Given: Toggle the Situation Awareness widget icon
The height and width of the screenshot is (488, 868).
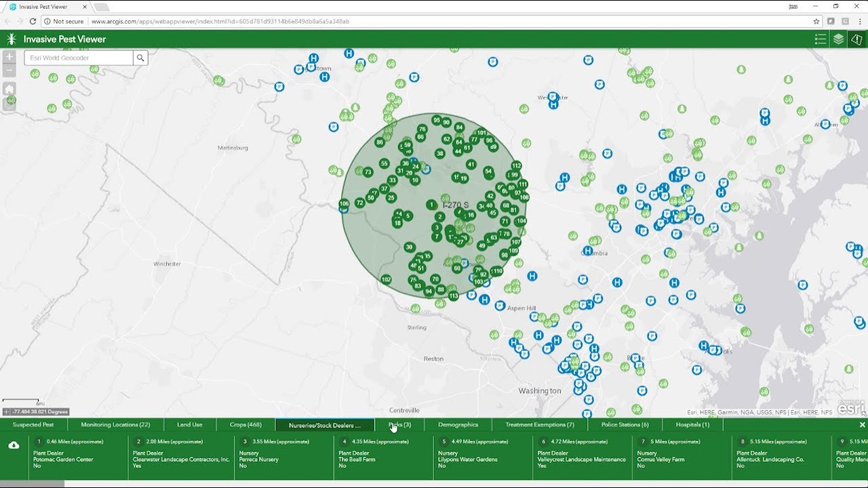Looking at the screenshot, I should [857, 39].
